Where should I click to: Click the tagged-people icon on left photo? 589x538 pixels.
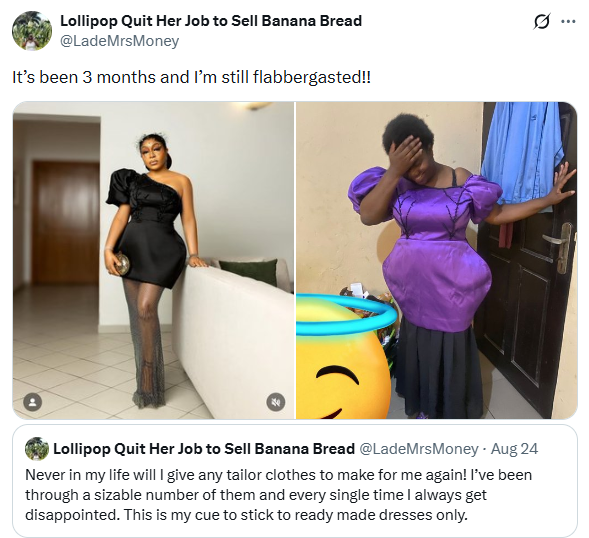click(x=33, y=402)
